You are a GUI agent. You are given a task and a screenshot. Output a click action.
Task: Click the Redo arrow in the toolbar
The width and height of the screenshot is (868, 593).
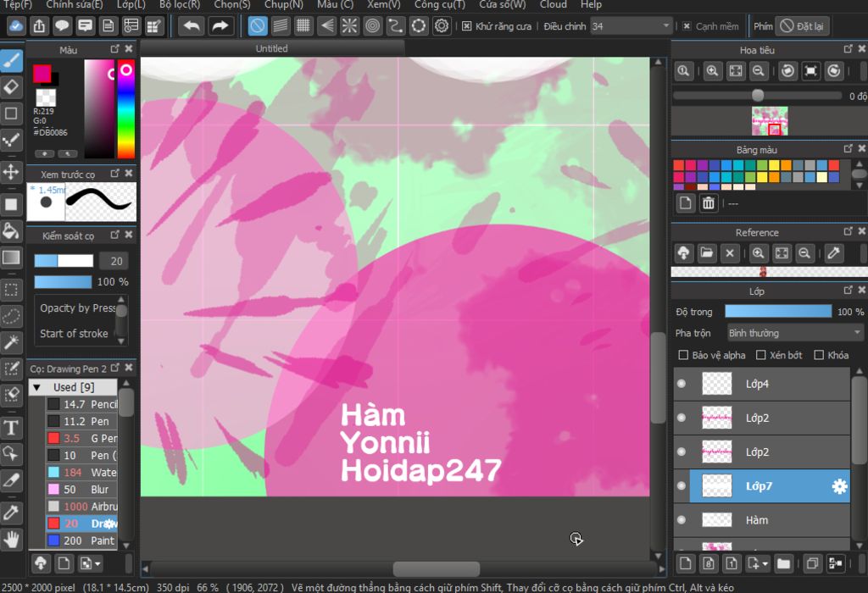pos(220,26)
